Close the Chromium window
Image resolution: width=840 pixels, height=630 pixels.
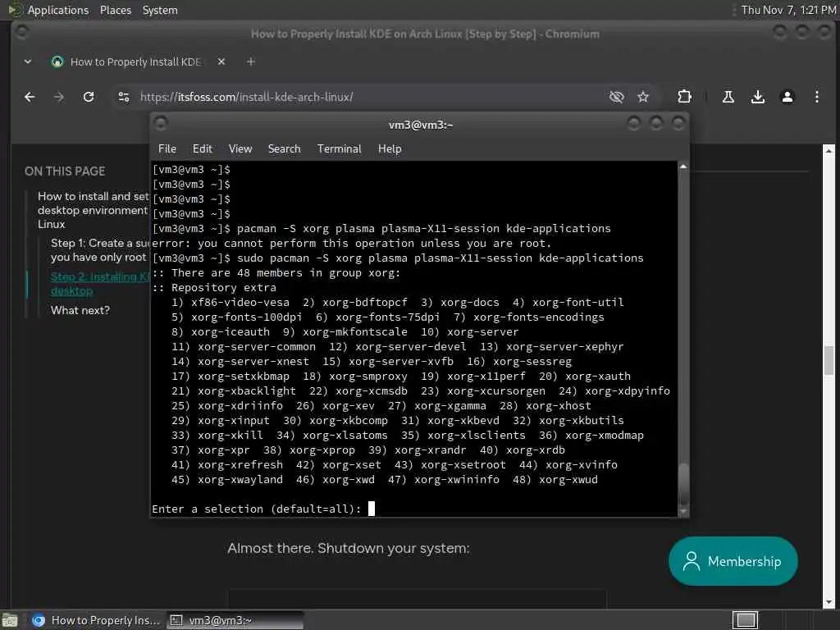pyautogui.click(x=824, y=32)
